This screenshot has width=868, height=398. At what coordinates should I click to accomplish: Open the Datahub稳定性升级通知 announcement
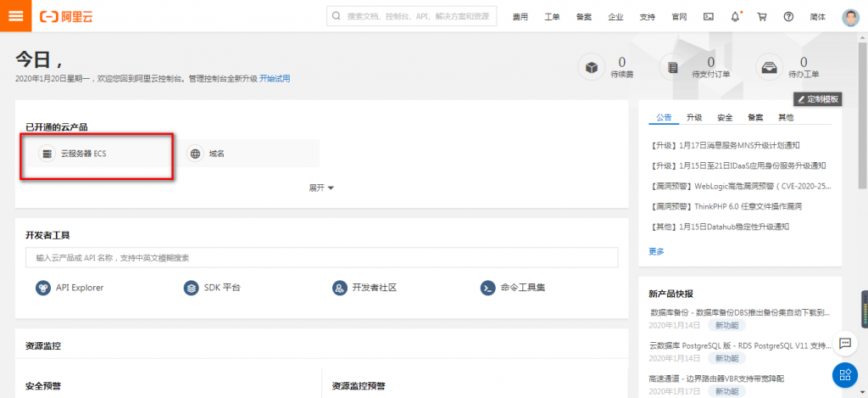point(719,227)
